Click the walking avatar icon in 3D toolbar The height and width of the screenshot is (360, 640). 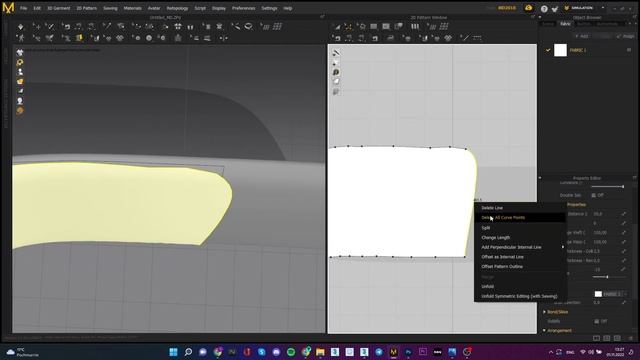click(20, 38)
